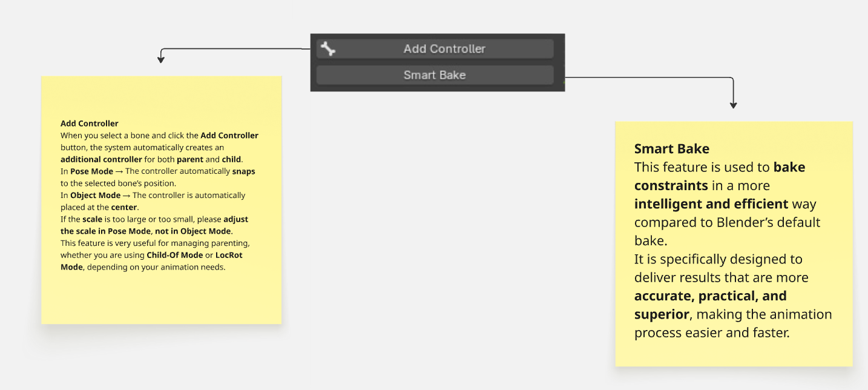The image size is (868, 390).
Task: Click the bold 'accurate, practical, and' text
Action: (x=711, y=296)
